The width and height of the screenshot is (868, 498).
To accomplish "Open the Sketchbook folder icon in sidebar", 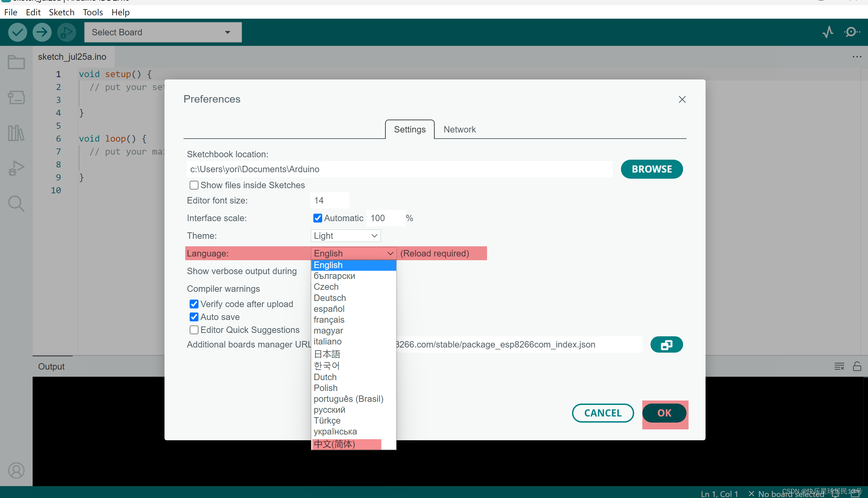I will 16,63.
